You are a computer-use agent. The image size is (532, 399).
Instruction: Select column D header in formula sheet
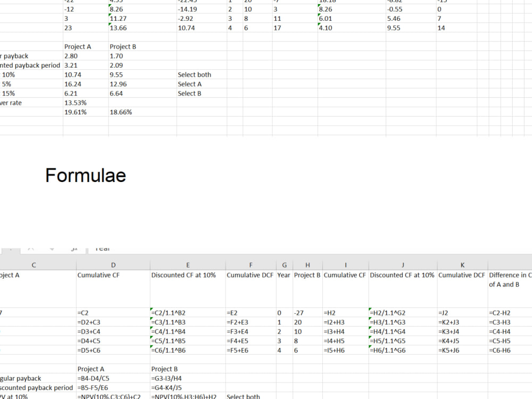(x=113, y=265)
